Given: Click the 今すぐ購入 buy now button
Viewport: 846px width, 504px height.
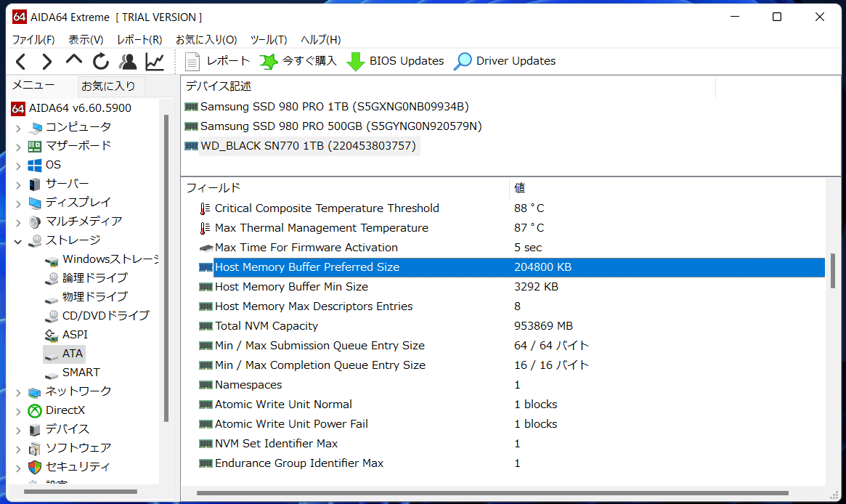Looking at the screenshot, I should 298,61.
